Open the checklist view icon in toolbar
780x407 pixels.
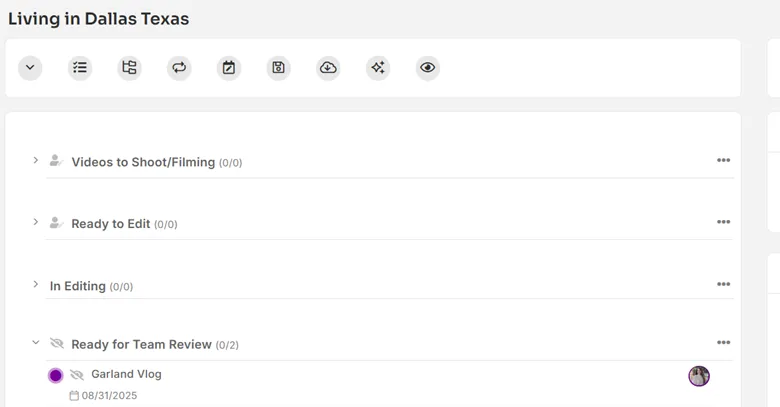coord(80,68)
